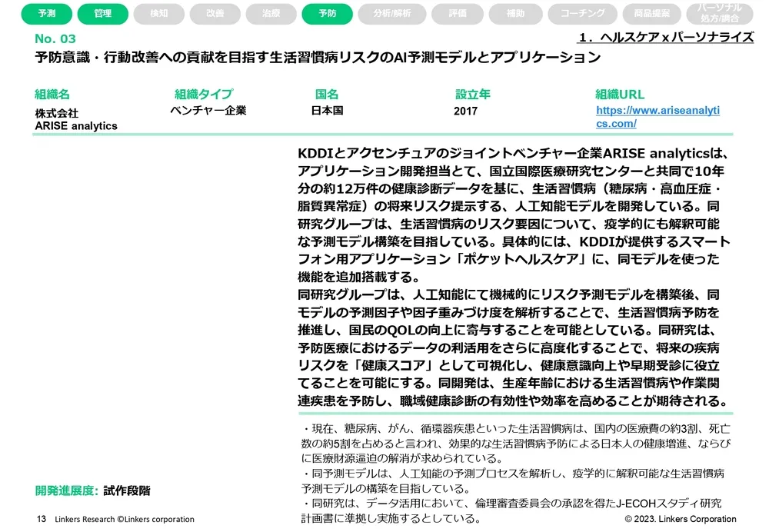This screenshot has width=769, height=532.
Task: Click the ヘルスケア x パーソナライズ section heading
Action: point(666,37)
